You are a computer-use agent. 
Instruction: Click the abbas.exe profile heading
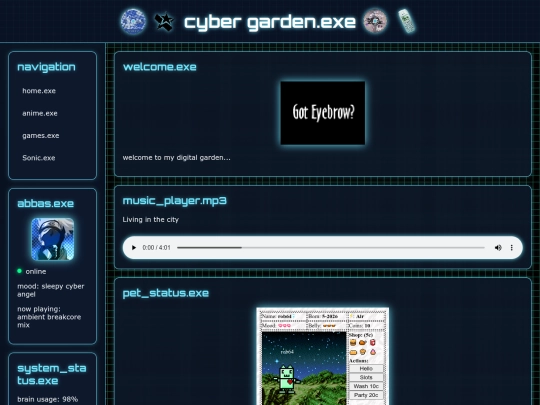coord(45,204)
